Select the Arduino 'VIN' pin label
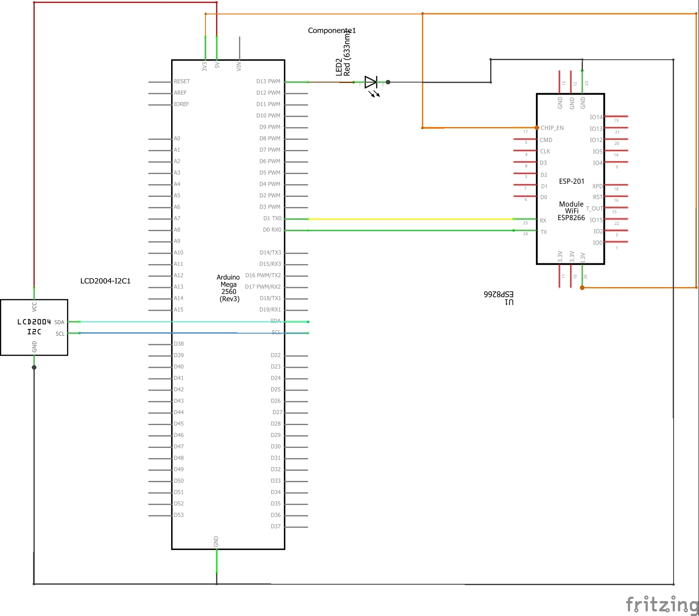This screenshot has width=699, height=616. pos(239,66)
